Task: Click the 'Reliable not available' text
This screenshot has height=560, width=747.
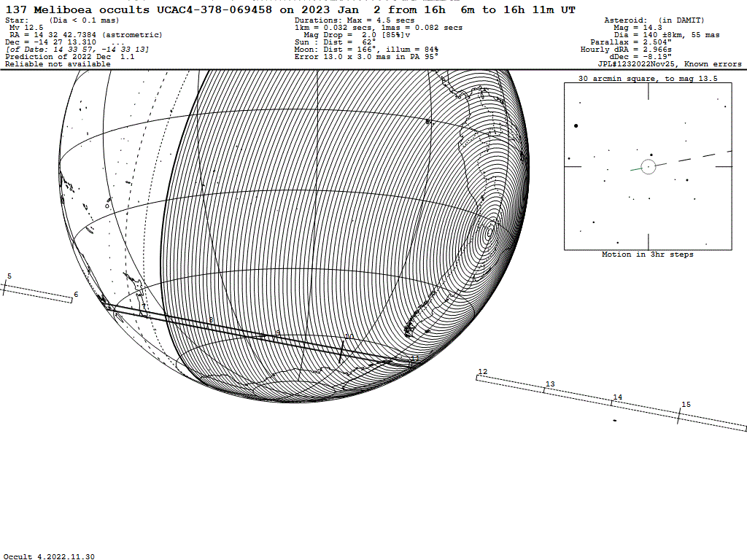Action: click(x=58, y=64)
